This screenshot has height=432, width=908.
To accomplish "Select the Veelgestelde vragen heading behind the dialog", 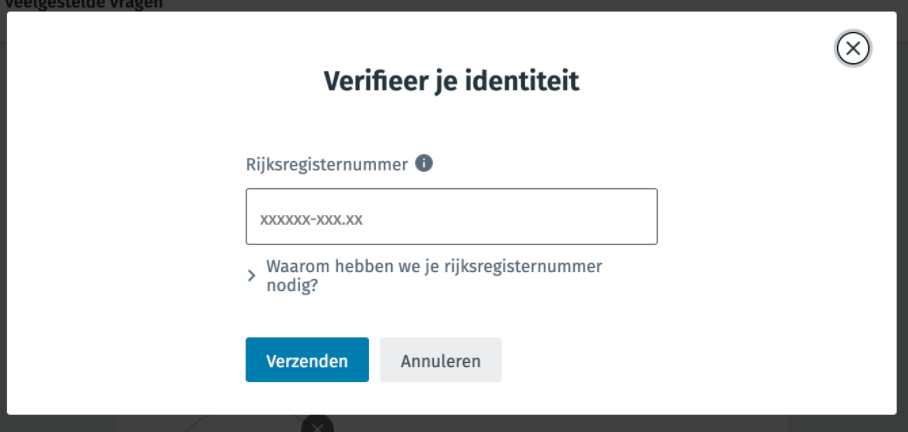I will (84, 4).
